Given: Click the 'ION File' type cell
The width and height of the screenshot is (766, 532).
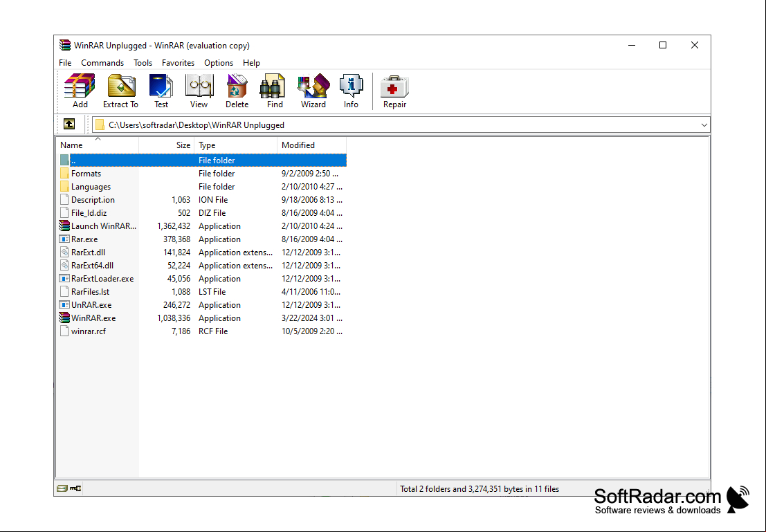Looking at the screenshot, I should pos(213,200).
